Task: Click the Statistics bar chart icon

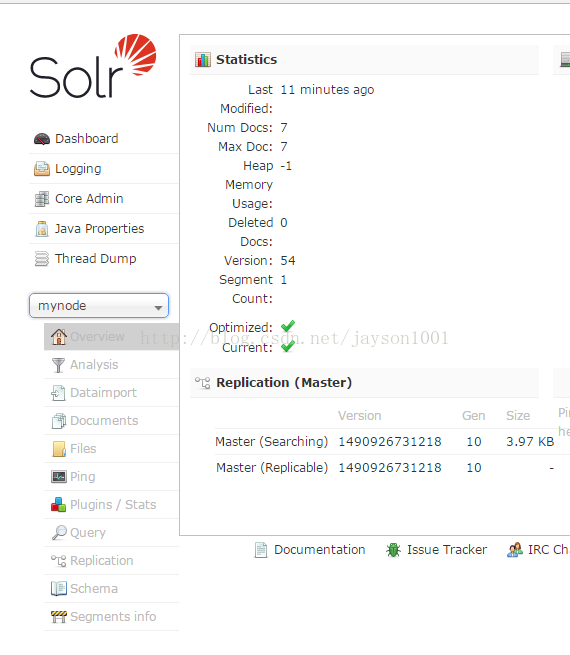Action: (x=203, y=60)
